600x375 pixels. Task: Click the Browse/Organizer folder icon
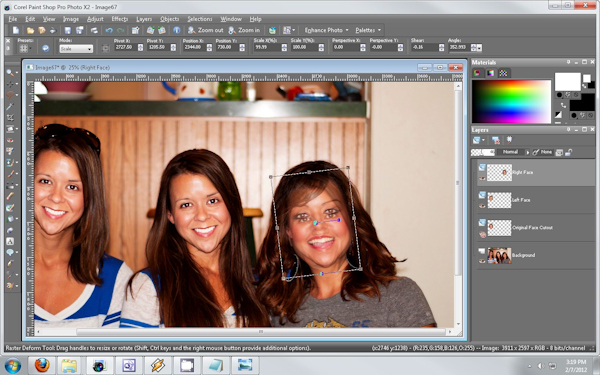(42, 30)
